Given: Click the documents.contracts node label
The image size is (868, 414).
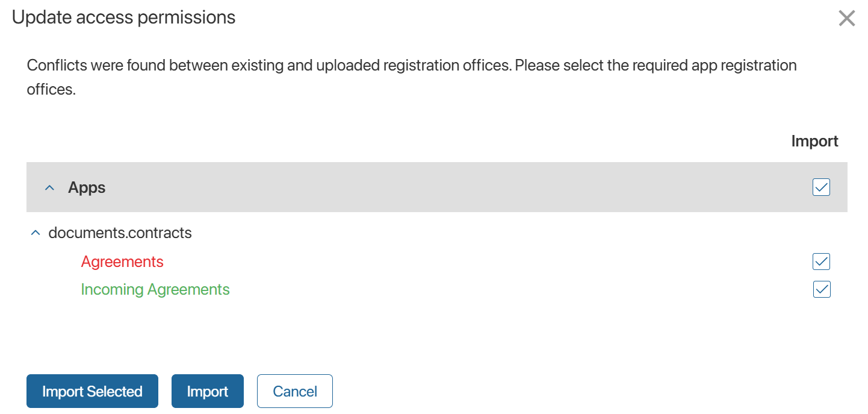Looking at the screenshot, I should click(120, 233).
